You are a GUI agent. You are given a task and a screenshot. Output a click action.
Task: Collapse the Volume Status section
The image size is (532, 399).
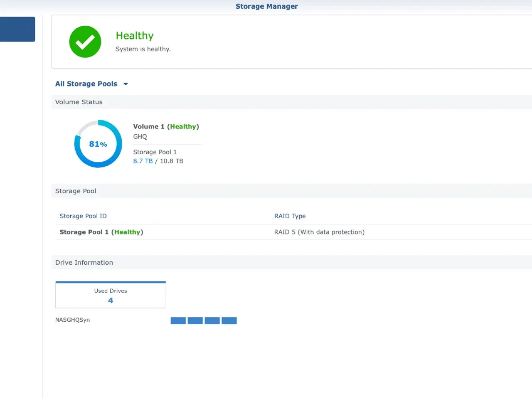(79, 102)
